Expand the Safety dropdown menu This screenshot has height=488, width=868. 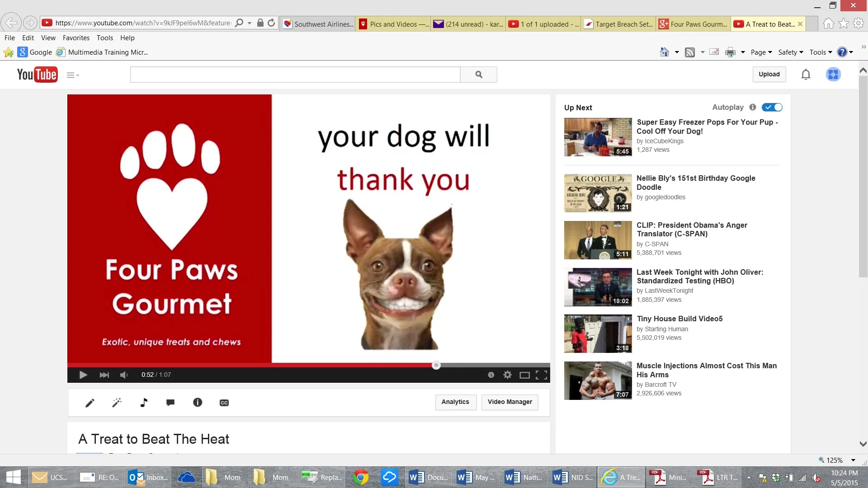(790, 52)
